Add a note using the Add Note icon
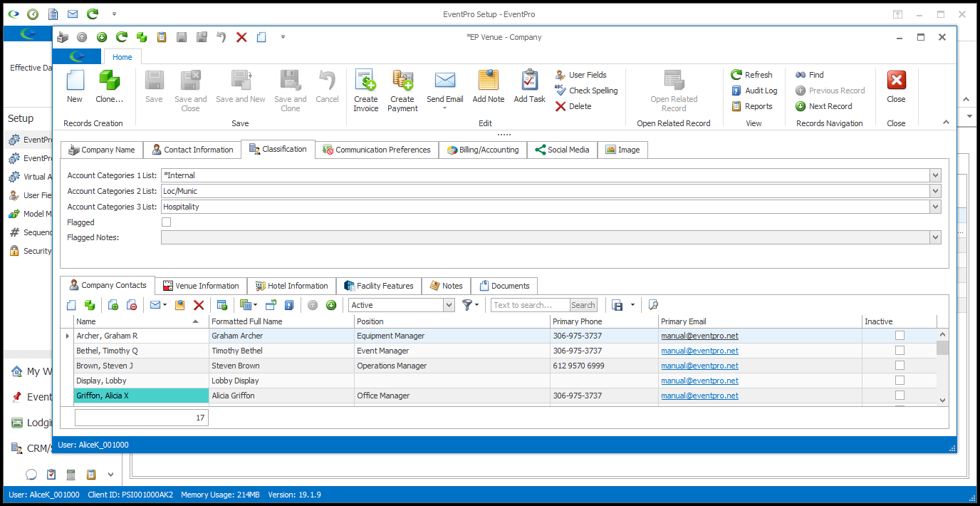 click(489, 80)
